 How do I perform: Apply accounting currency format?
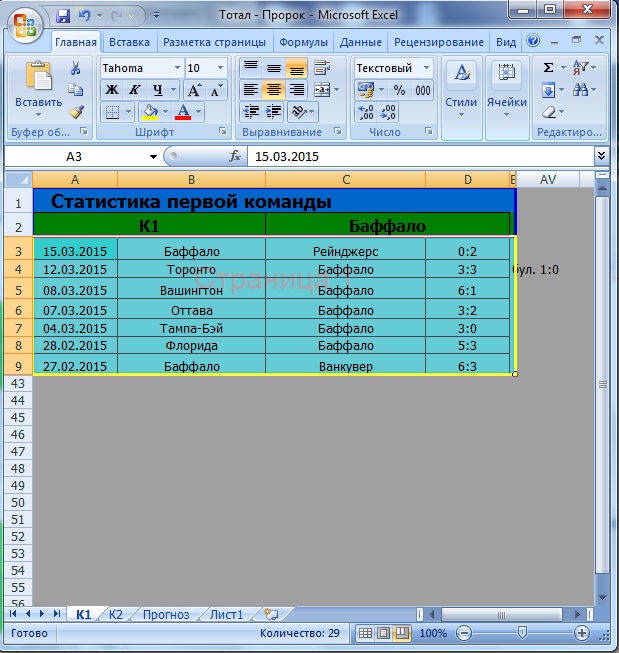(x=365, y=90)
